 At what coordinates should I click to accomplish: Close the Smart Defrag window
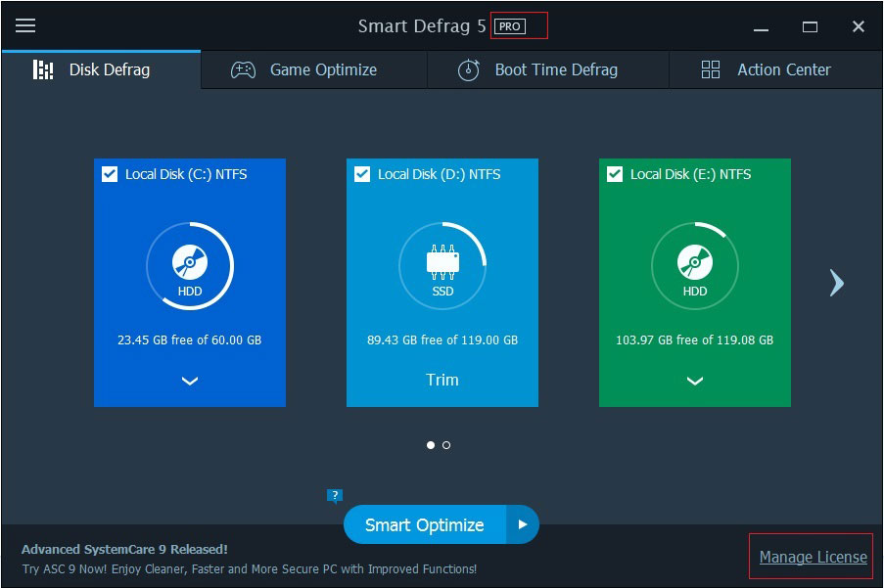pyautogui.click(x=859, y=26)
